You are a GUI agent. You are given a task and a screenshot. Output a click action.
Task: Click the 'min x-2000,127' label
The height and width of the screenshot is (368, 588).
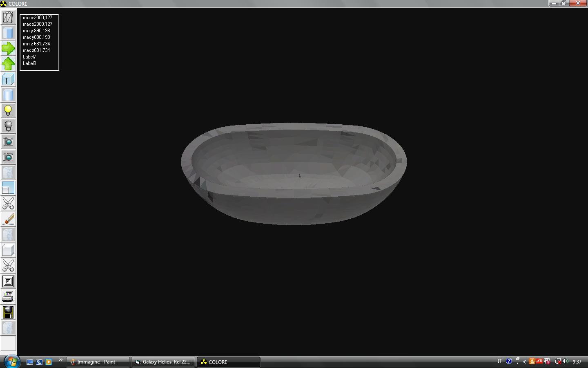coord(38,18)
